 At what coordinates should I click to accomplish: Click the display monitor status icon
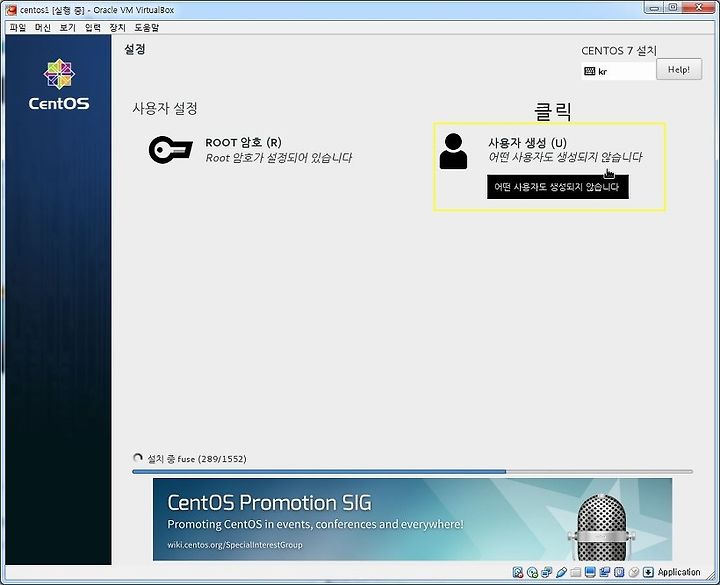(x=590, y=572)
